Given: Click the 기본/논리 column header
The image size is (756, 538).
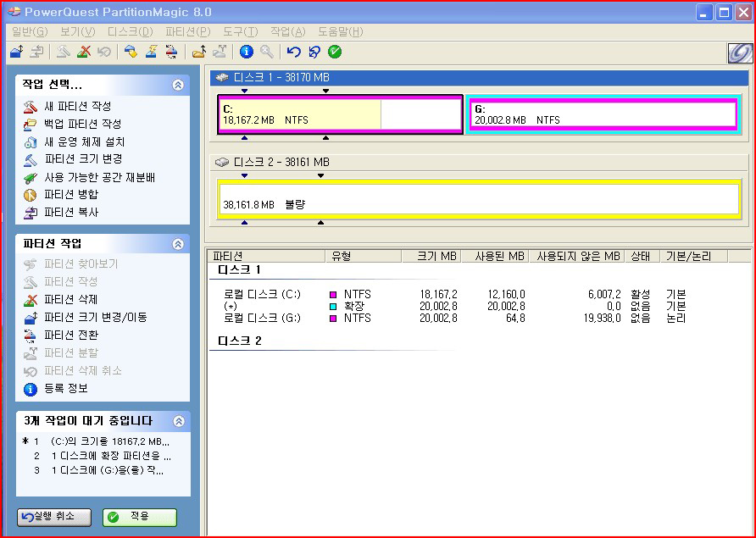Looking at the screenshot, I should (x=693, y=256).
